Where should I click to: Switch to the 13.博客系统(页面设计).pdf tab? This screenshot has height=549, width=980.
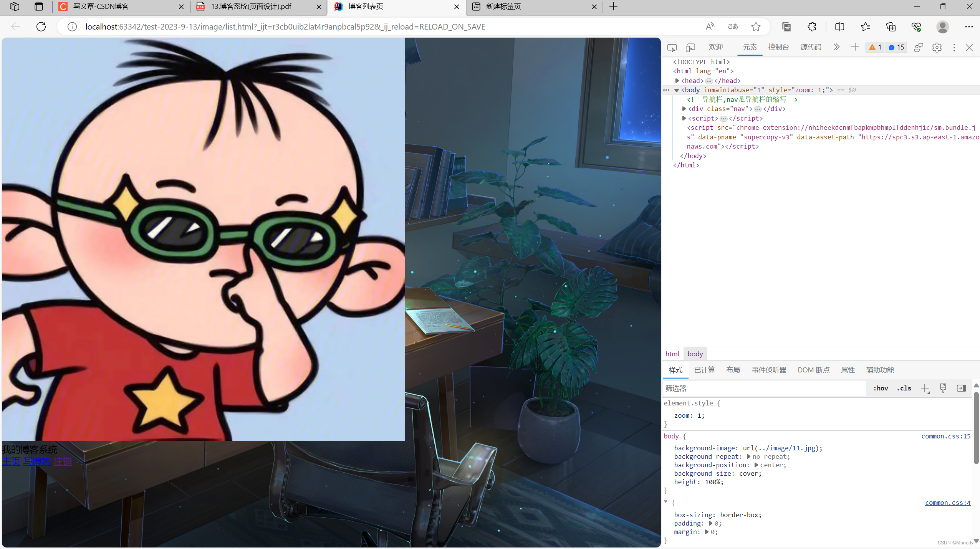coord(259,7)
